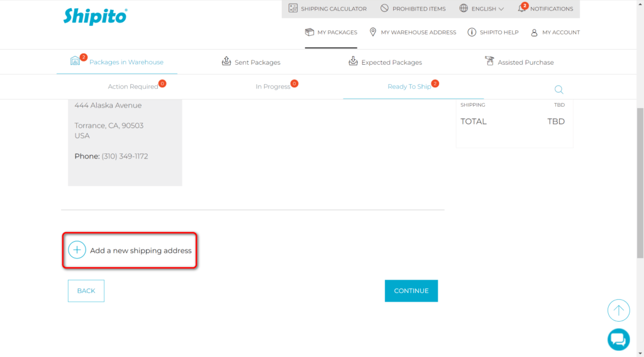Select the Ready To Ship sub-tab
Viewport: 644px width, 357px height.
pos(409,87)
